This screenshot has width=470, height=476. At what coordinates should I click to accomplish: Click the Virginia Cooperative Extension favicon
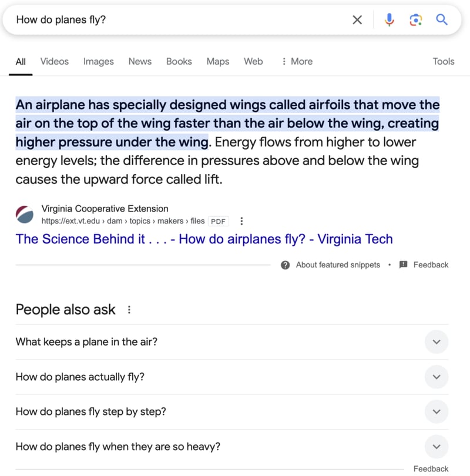pyautogui.click(x=24, y=214)
